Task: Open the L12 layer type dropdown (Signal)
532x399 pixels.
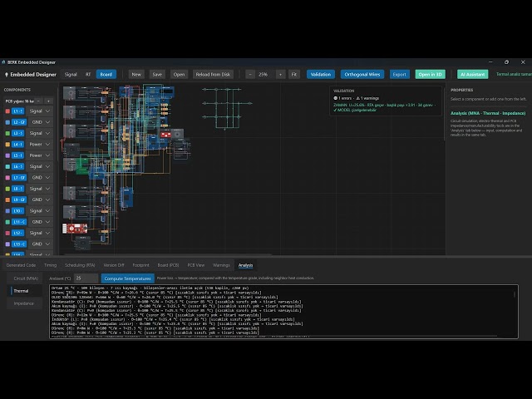Action: tap(40, 233)
